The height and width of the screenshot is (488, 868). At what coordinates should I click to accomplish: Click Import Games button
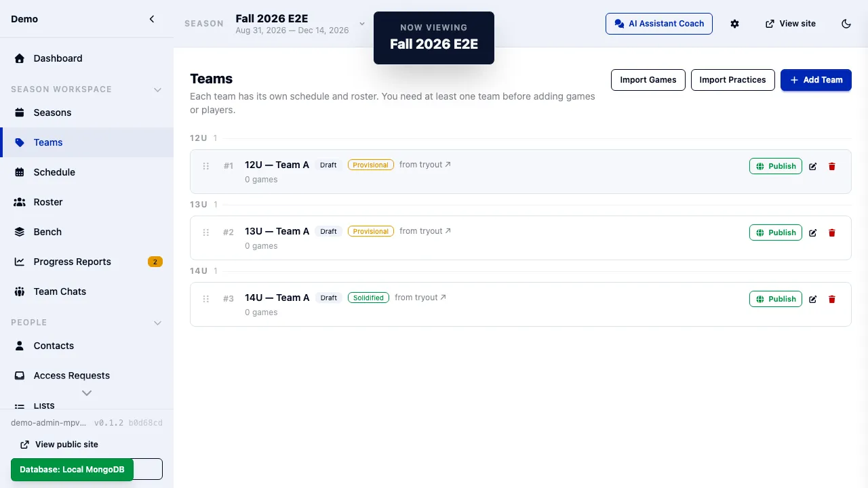pos(648,80)
